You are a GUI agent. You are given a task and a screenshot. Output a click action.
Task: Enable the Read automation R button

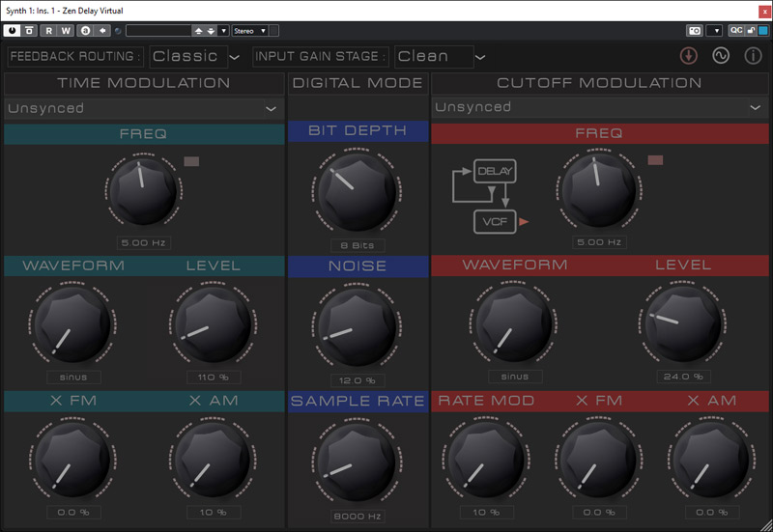[x=48, y=30]
